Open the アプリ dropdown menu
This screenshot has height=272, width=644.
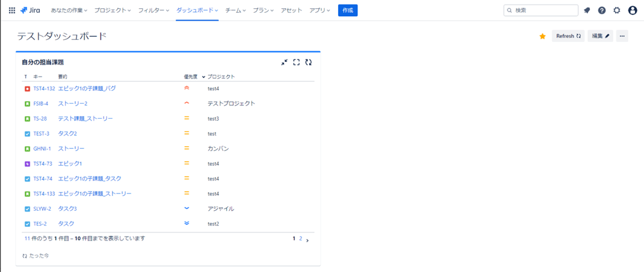(x=320, y=10)
